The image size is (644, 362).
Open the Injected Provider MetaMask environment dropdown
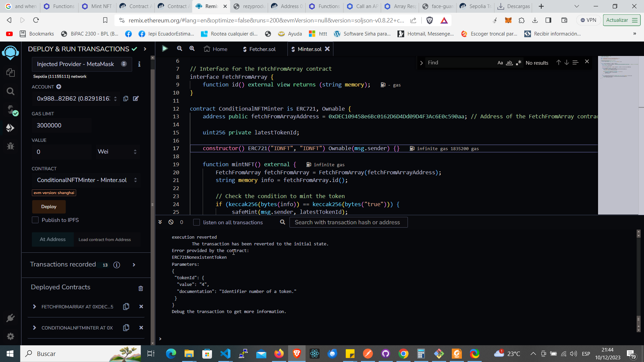(x=82, y=64)
